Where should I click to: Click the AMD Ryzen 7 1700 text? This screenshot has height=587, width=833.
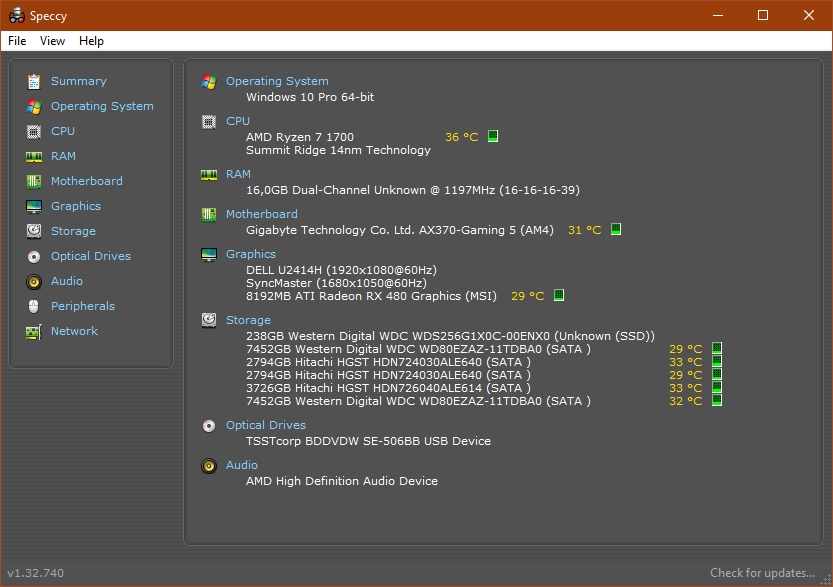pos(300,137)
